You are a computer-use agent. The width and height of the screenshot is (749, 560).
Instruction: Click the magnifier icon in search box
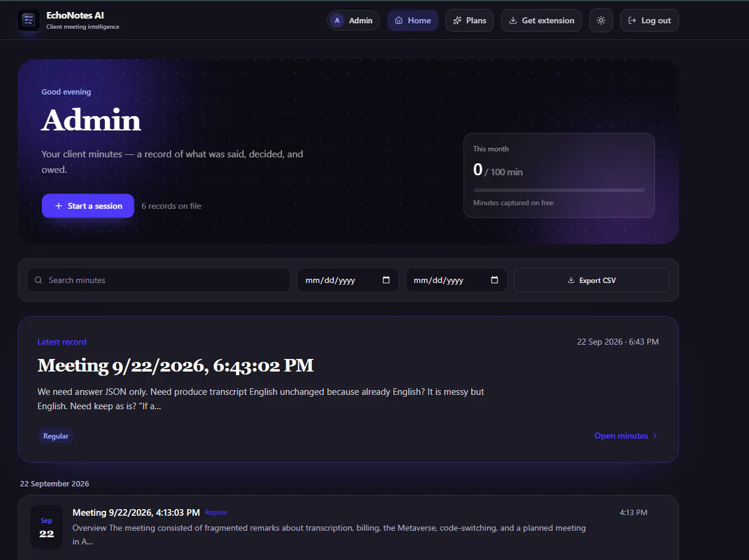(38, 280)
